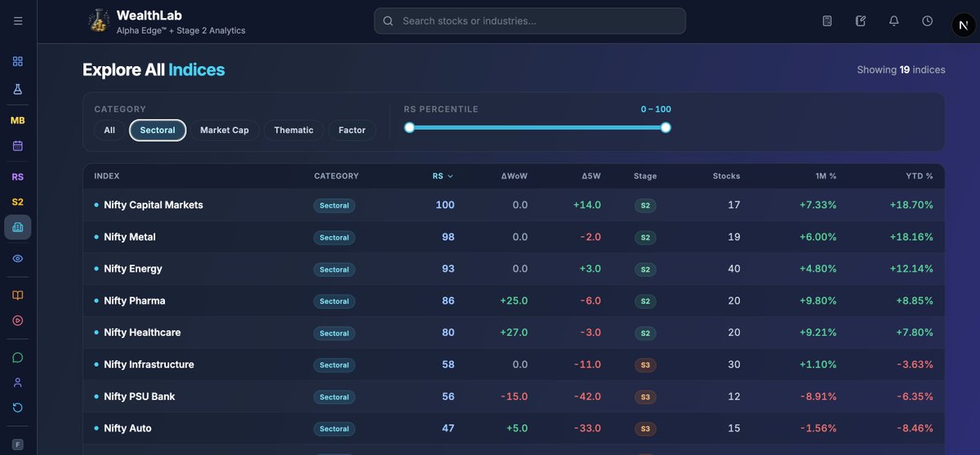
Task: Select the Market Cap category filter
Action: (225, 130)
